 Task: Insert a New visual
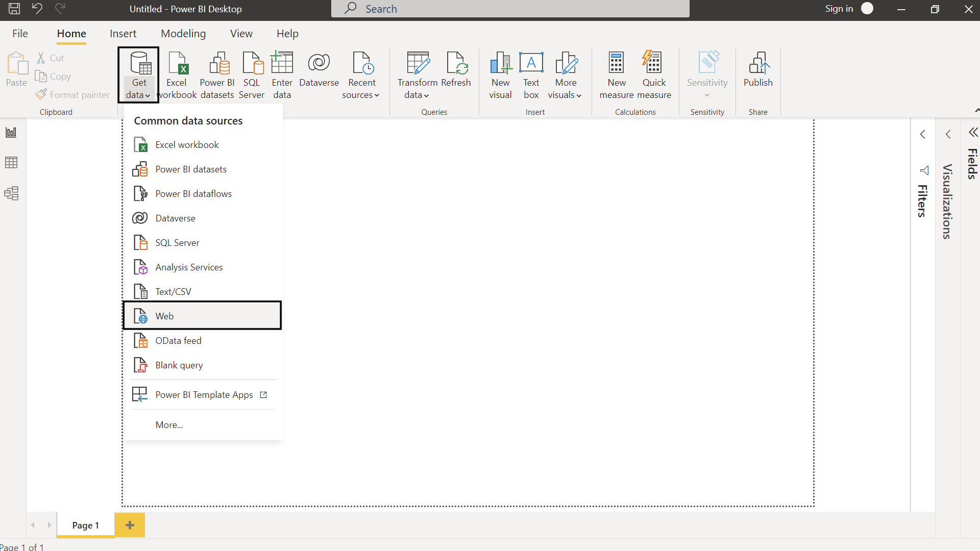tap(500, 75)
